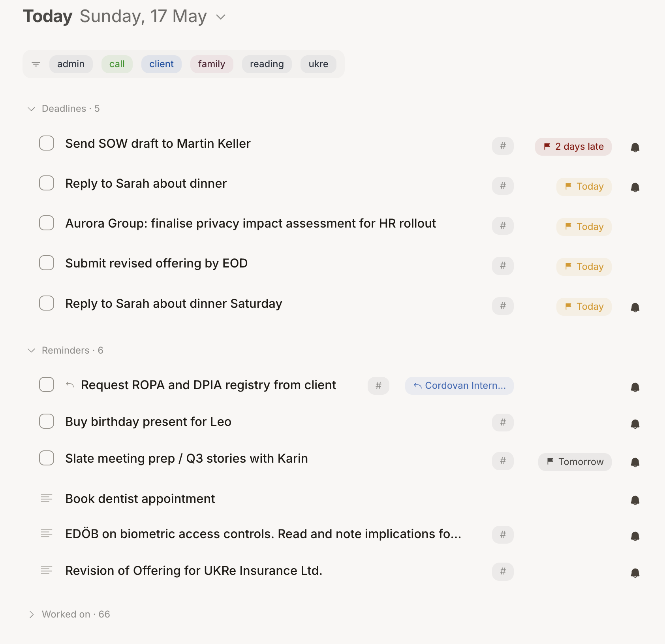
Task: Filter by the family tag
Action: pyautogui.click(x=212, y=64)
